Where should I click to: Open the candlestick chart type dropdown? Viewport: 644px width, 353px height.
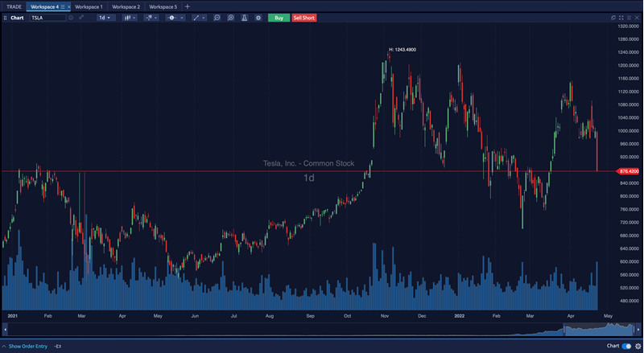point(129,17)
